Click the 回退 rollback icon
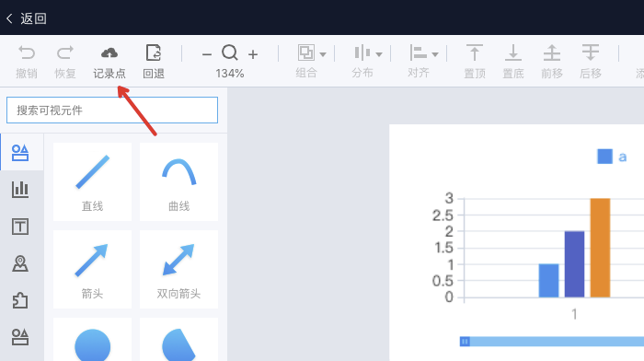 pos(154,53)
